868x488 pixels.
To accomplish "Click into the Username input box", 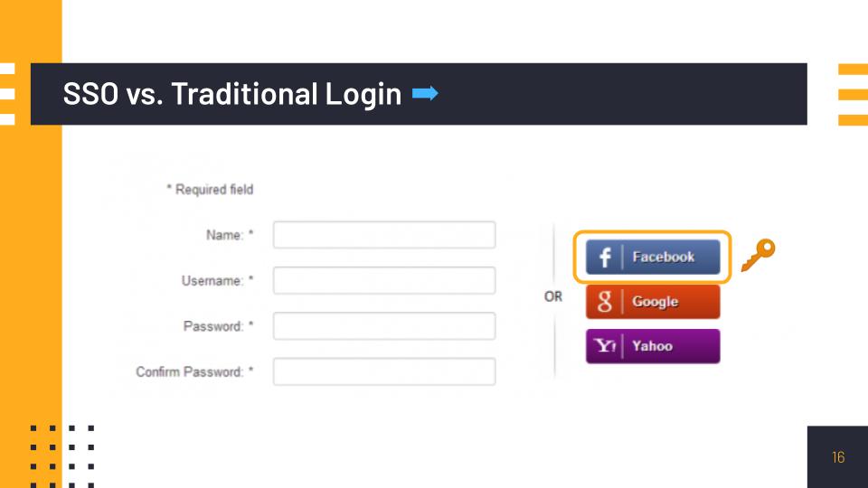I will (x=384, y=280).
